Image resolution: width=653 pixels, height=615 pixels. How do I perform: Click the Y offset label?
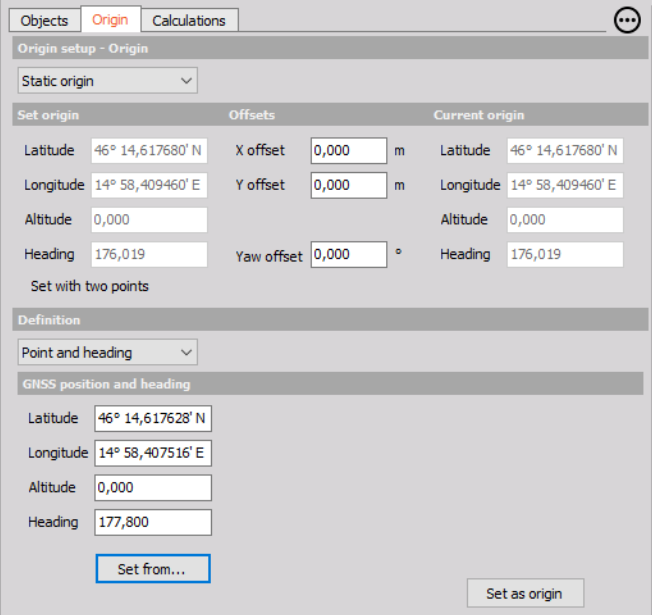click(x=260, y=185)
